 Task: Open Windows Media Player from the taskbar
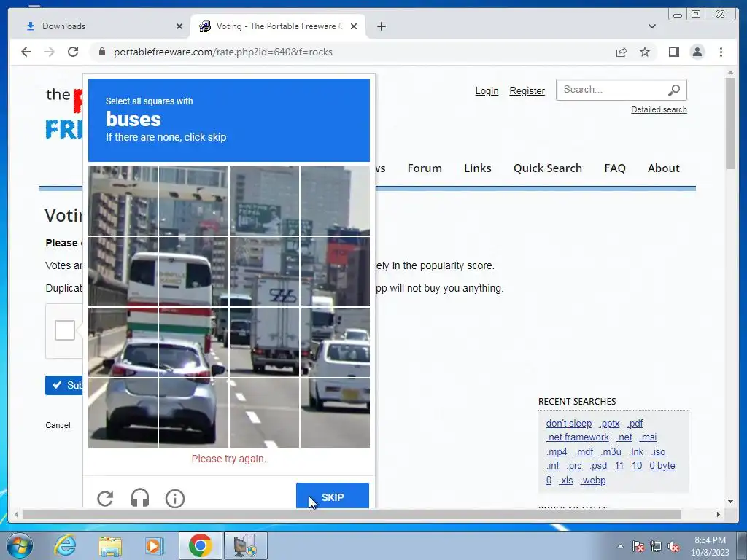point(155,545)
